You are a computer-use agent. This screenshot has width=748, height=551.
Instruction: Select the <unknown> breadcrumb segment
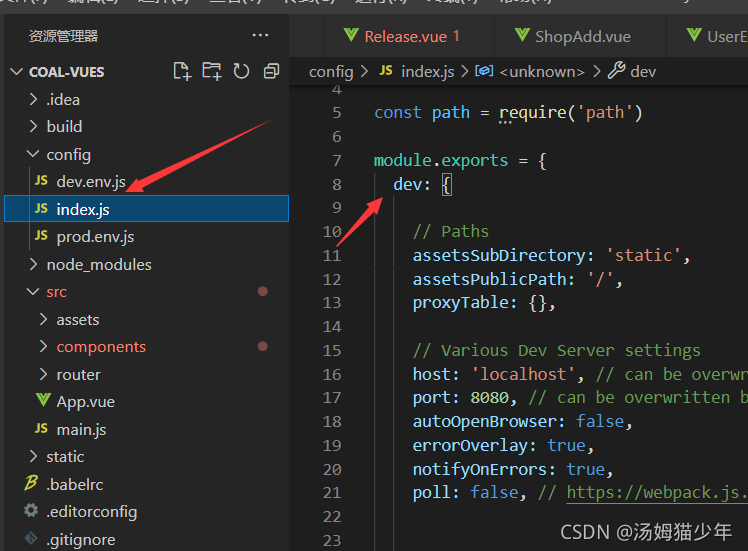coord(541,72)
